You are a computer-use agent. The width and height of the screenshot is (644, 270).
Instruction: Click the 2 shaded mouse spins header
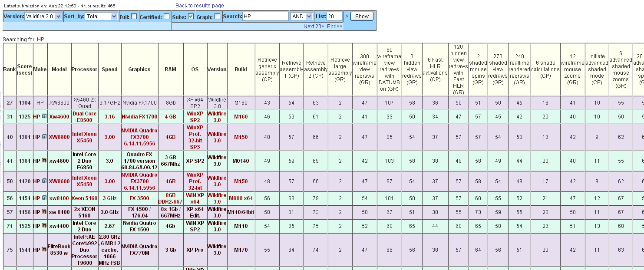pos(478,69)
